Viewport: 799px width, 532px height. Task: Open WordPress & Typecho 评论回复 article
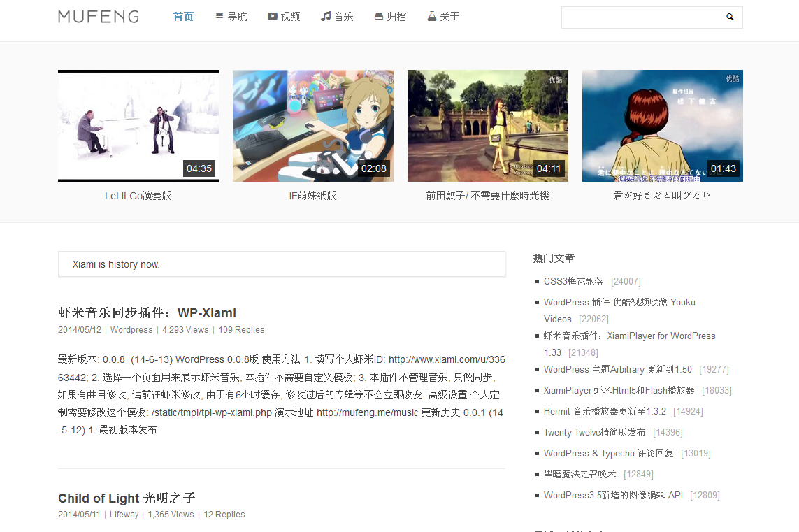[x=608, y=453]
